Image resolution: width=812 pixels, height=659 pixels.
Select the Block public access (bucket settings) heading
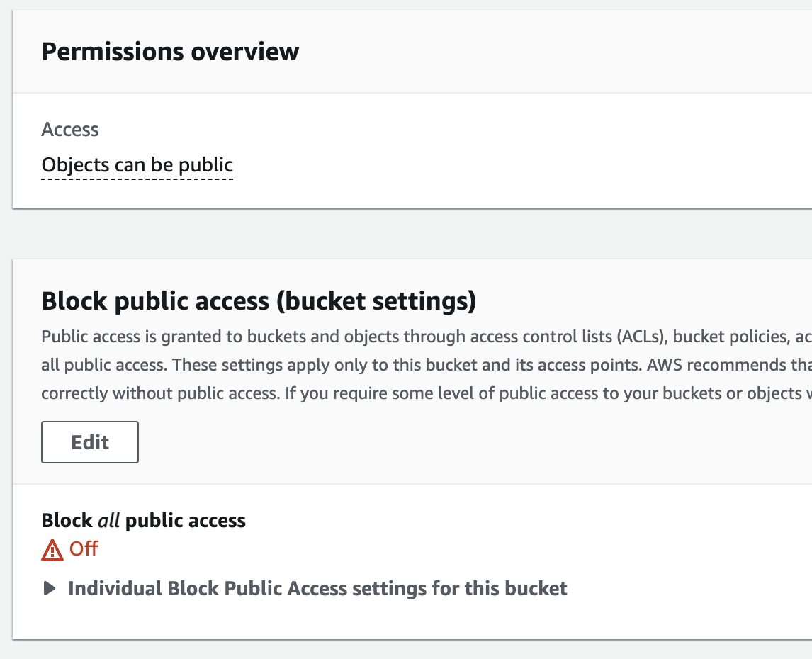tap(259, 300)
